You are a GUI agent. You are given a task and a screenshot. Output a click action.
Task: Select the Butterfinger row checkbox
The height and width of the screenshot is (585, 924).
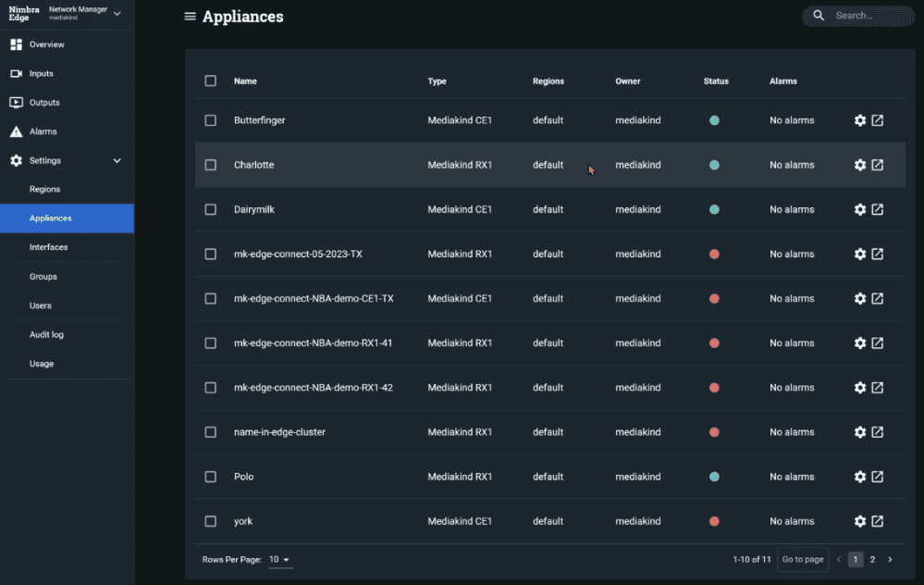pyautogui.click(x=211, y=120)
